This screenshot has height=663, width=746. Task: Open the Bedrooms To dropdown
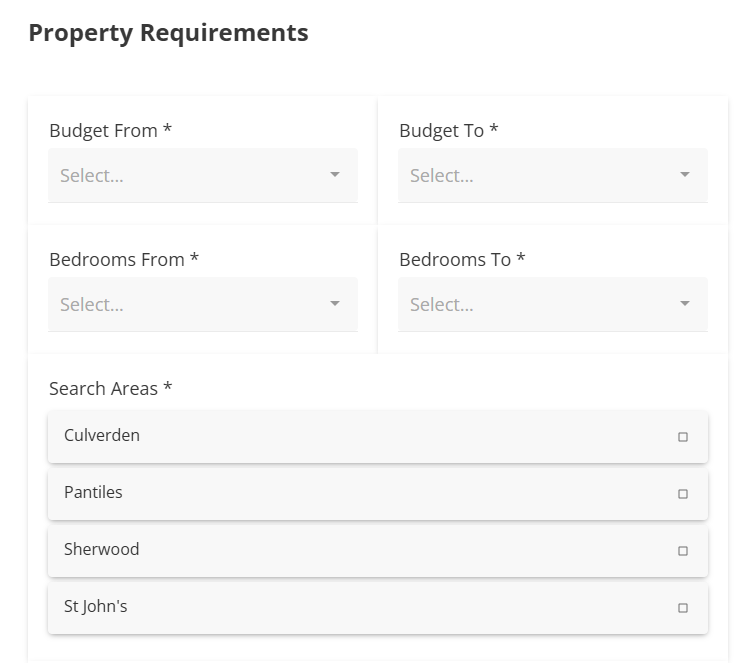(540, 304)
